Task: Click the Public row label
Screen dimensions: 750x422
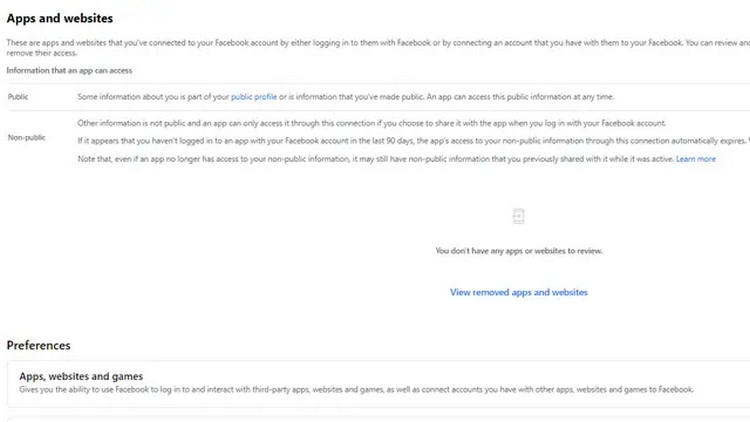Action: (x=18, y=96)
